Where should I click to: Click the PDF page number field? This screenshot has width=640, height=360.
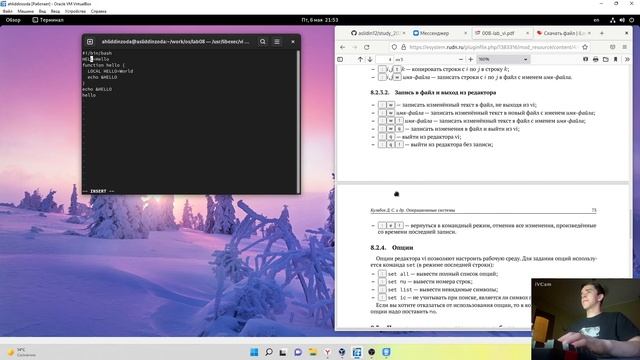coord(384,60)
